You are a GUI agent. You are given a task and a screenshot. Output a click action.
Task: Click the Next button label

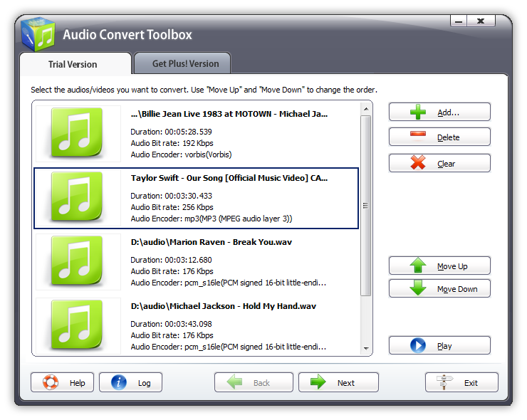346,383
